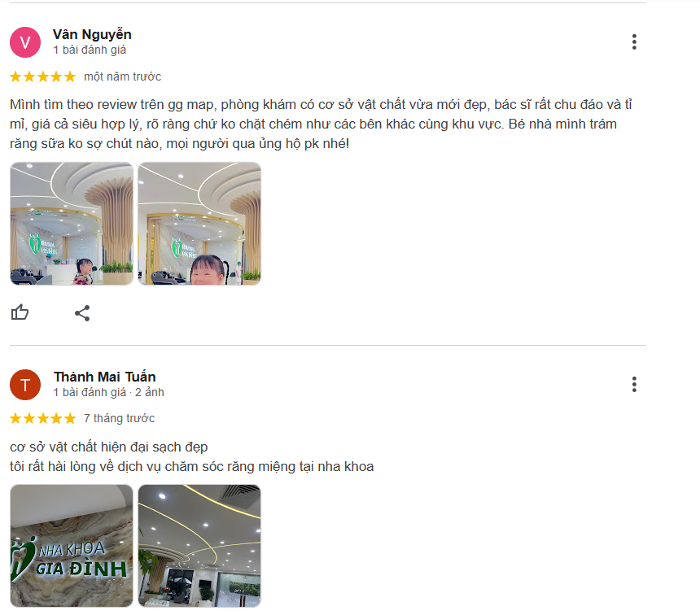Open more options for Vân Nguyễn's review
700x615 pixels.
[x=634, y=42]
